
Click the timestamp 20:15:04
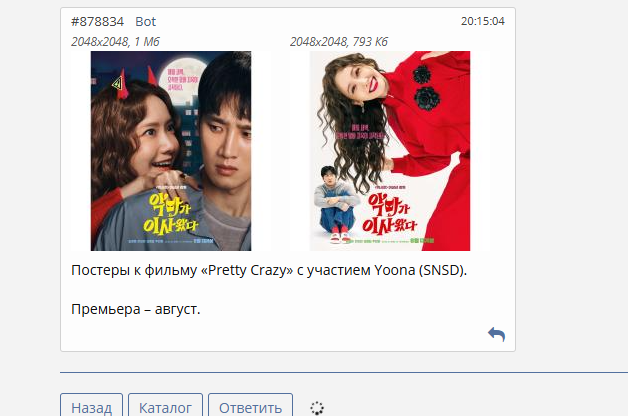[483, 21]
